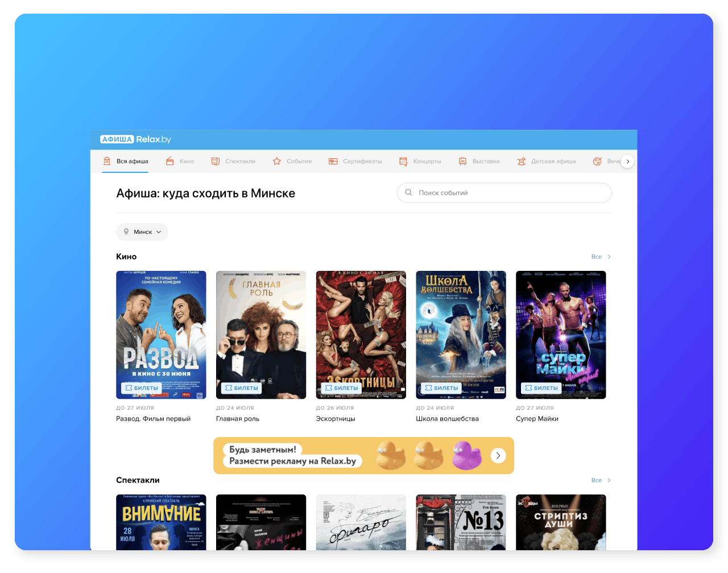Open the Детская афиша tab
Screen dimensions: 728x573
coord(546,161)
